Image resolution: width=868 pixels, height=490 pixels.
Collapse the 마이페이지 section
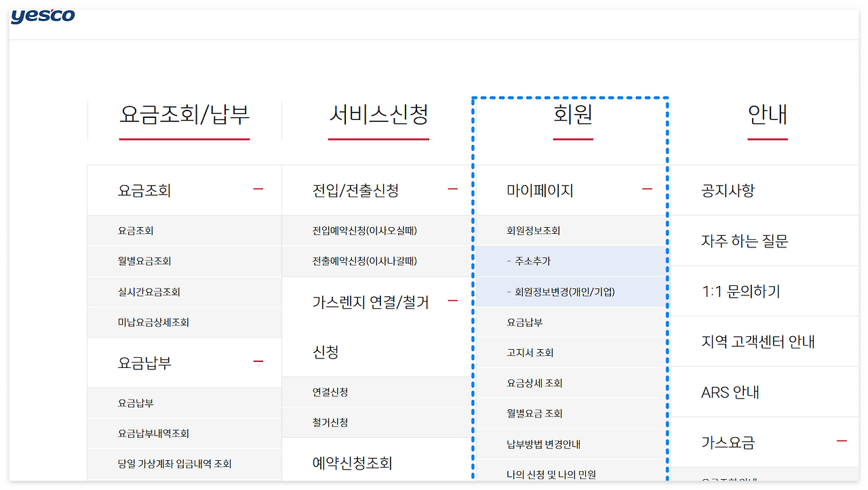[647, 189]
